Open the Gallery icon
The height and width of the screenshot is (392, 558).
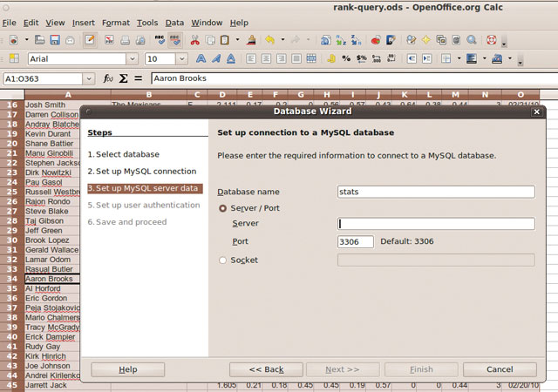click(441, 40)
